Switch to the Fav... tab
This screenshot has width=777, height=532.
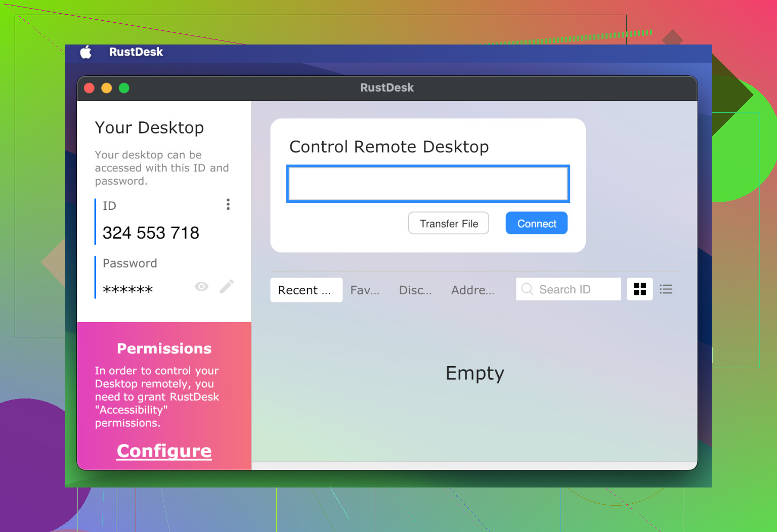365,290
